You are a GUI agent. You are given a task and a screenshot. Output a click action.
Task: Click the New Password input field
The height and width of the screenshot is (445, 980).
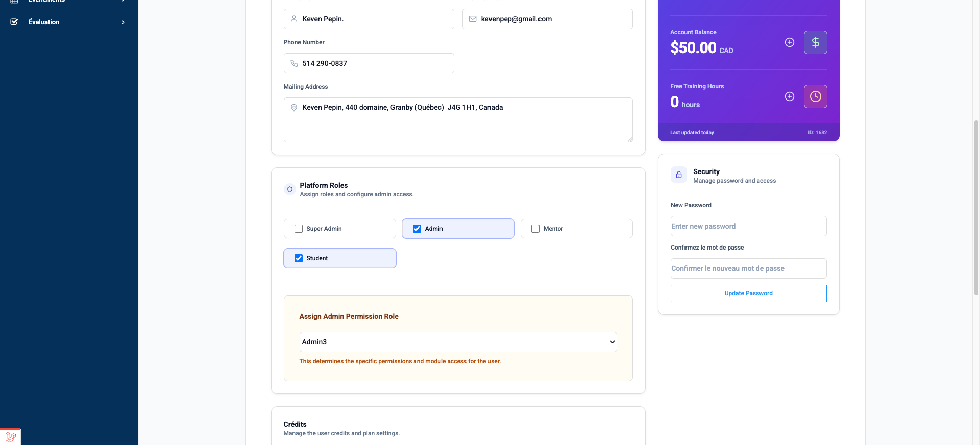pyautogui.click(x=748, y=226)
